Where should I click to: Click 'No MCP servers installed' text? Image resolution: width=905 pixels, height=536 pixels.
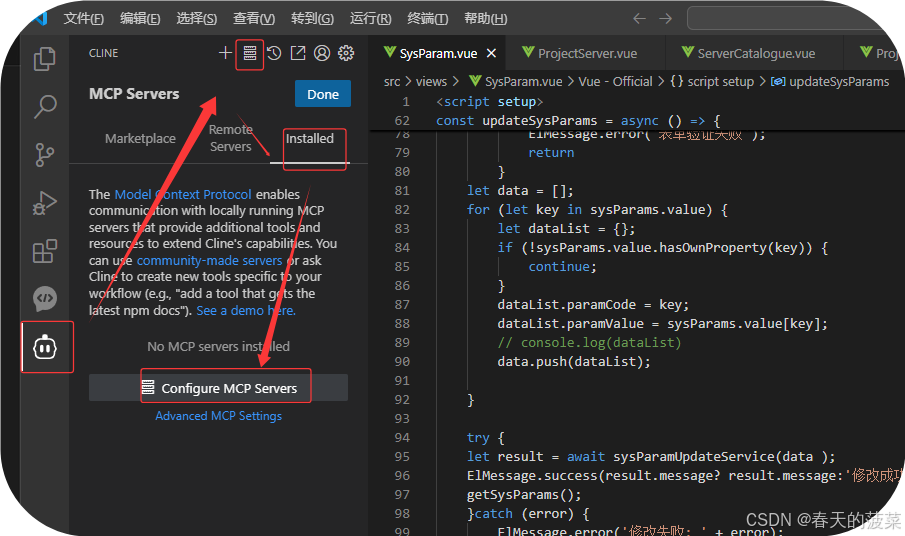[x=218, y=347]
